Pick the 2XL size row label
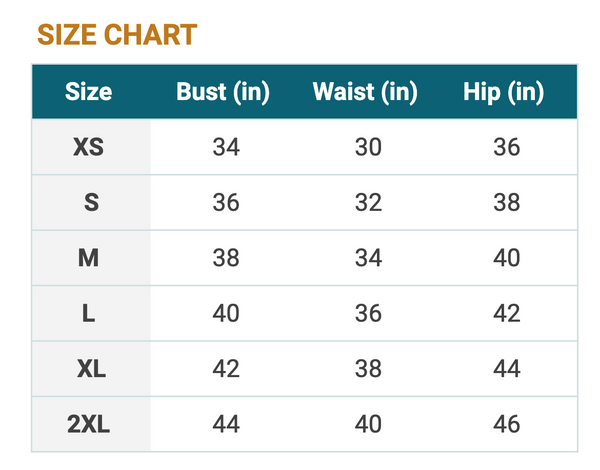This screenshot has height=470, width=600. (x=89, y=424)
